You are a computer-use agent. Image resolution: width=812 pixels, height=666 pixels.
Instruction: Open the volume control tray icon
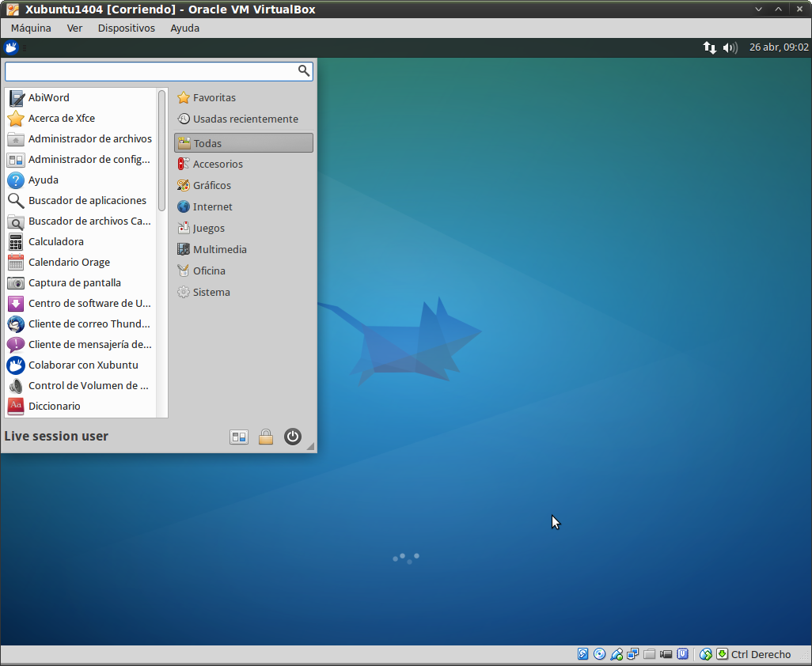point(730,47)
